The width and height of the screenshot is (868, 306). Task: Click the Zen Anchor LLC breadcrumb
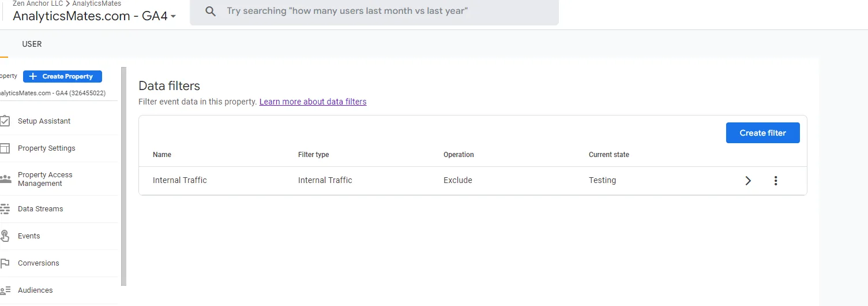click(37, 3)
